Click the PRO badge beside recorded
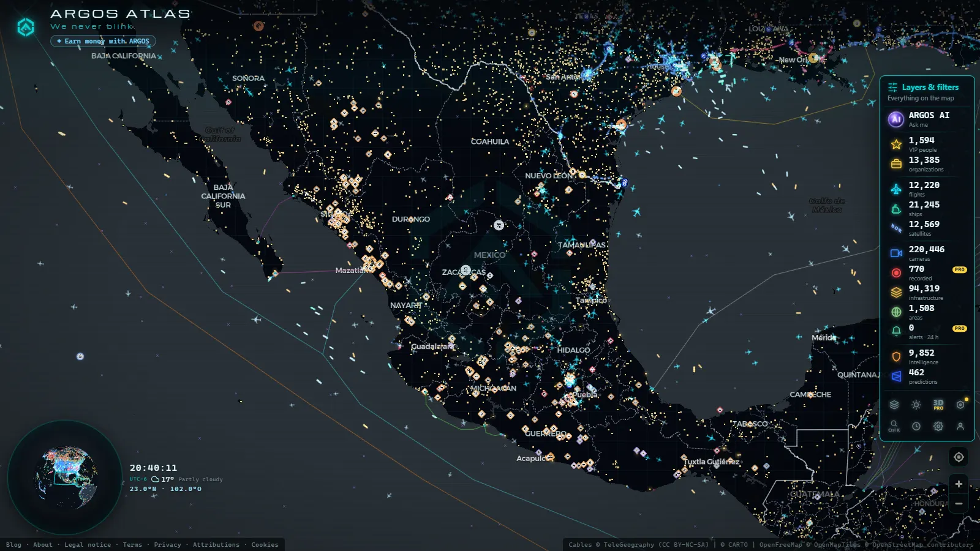This screenshot has width=980, height=551. pyautogui.click(x=959, y=269)
